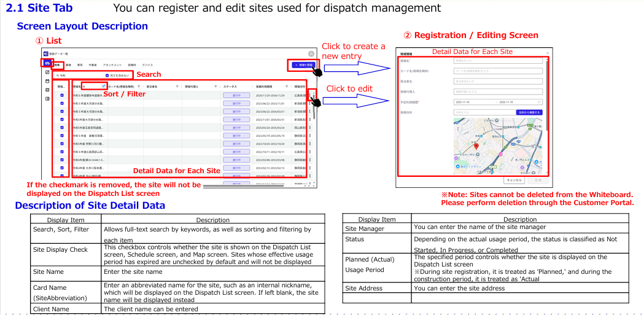The height and width of the screenshot is (315, 644).
Task: Toggle the third row's site display checkbox
Action: coord(62,112)
